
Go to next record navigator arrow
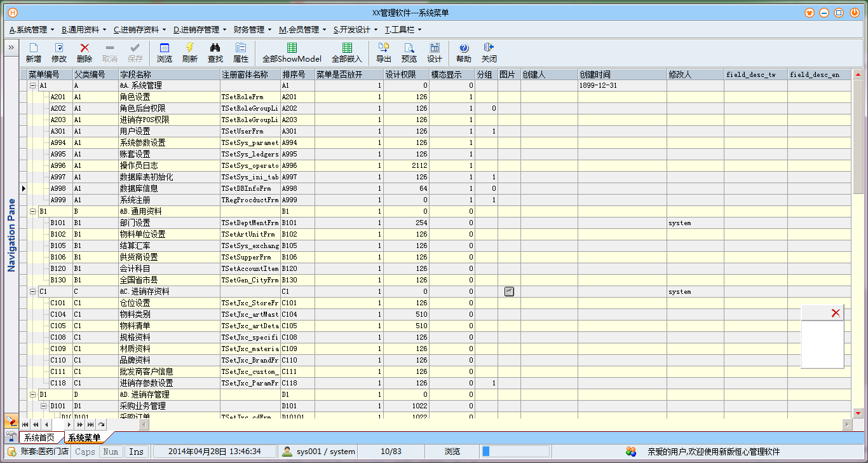coord(69,424)
